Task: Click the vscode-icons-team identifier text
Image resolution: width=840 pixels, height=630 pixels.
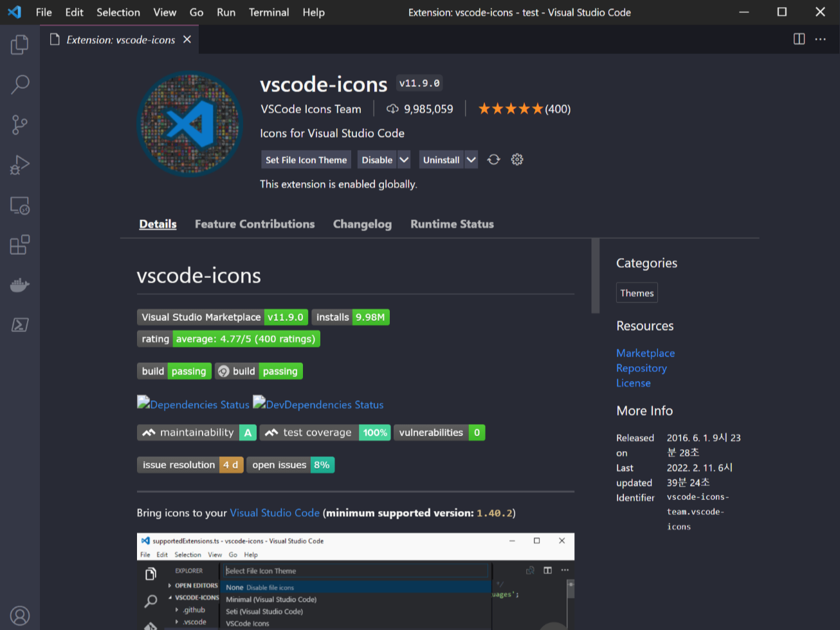Action: [698, 512]
